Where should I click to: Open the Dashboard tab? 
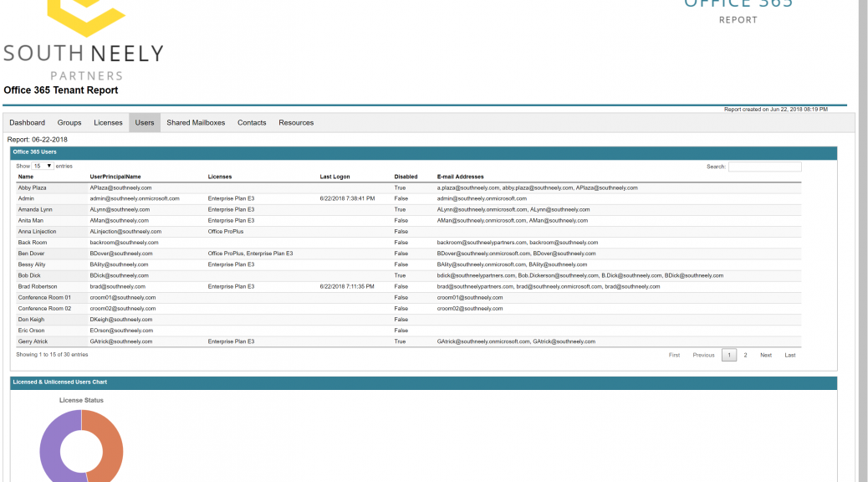tap(27, 122)
